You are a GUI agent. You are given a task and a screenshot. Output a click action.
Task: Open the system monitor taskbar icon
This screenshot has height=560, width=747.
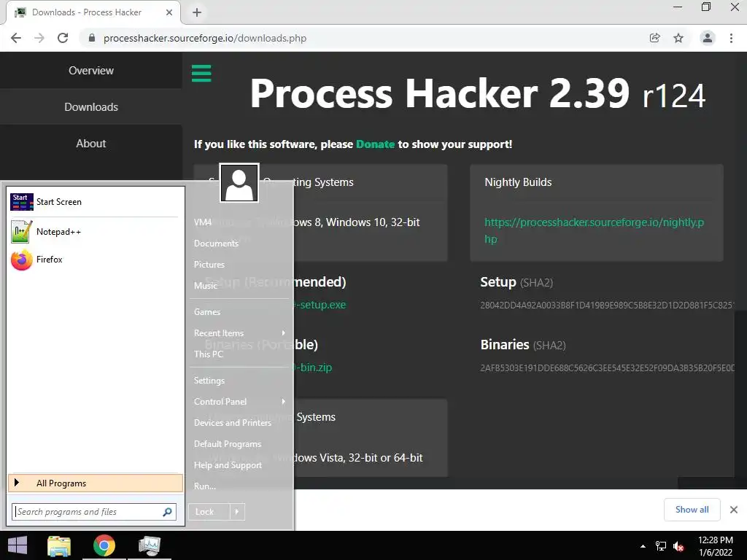[x=149, y=545]
